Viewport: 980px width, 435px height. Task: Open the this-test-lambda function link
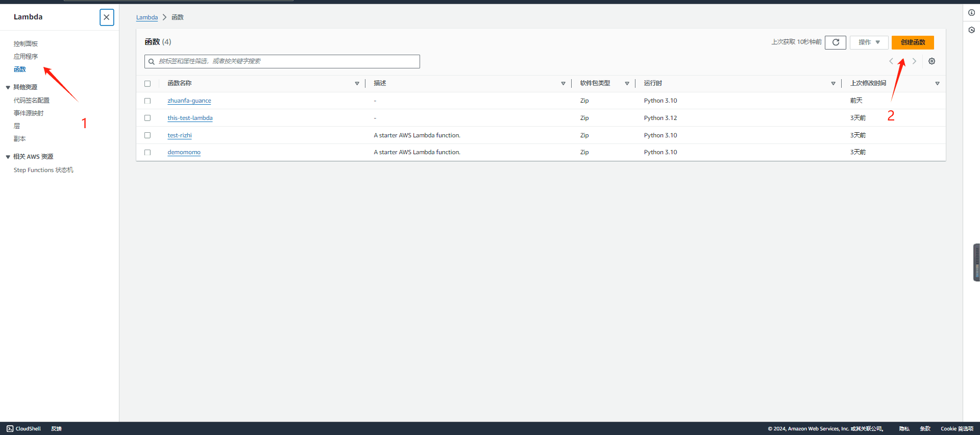pos(190,118)
